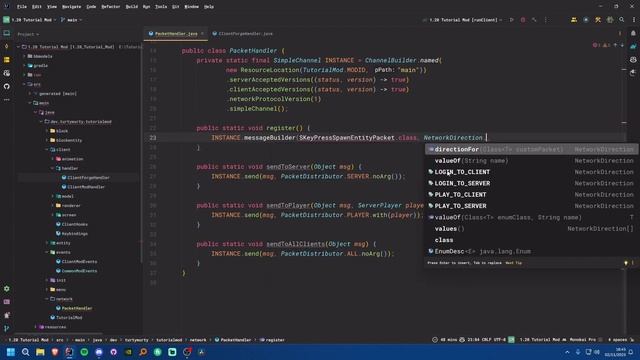Open the Terminal tool window icon
The width and height of the screenshot is (640, 360).
7,302
